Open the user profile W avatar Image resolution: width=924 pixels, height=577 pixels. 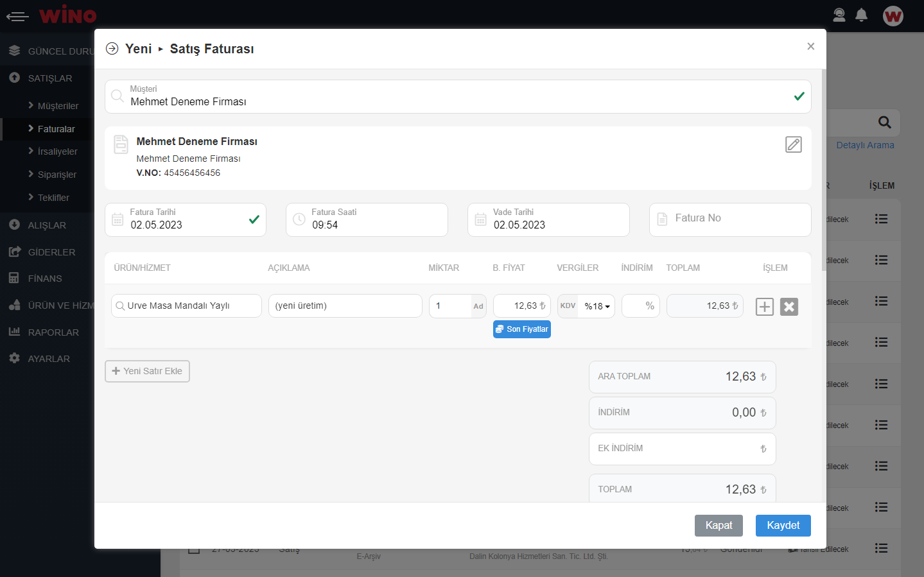click(893, 15)
